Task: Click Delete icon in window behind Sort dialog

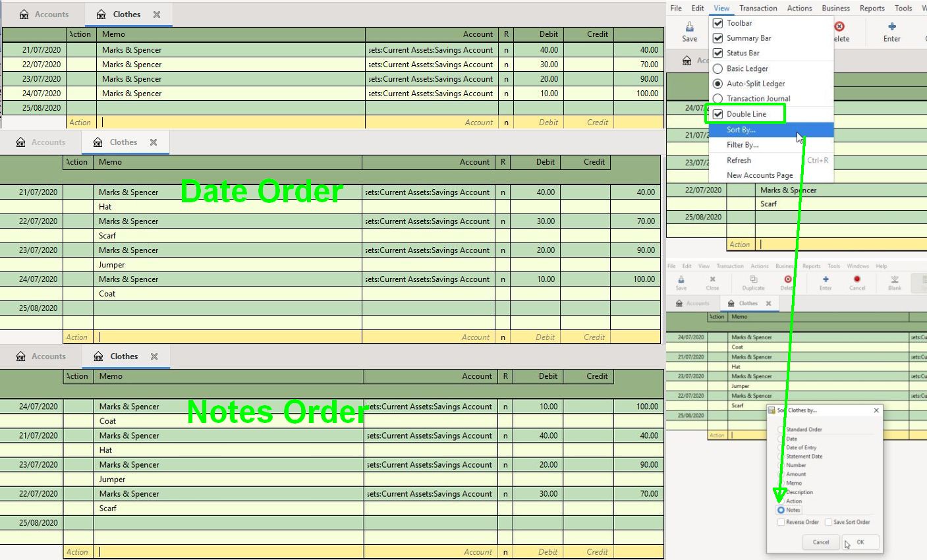Action: click(x=788, y=279)
